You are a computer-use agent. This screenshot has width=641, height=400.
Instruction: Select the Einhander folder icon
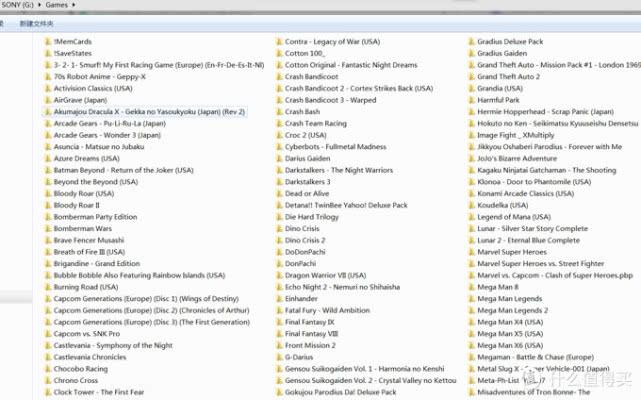click(x=280, y=299)
